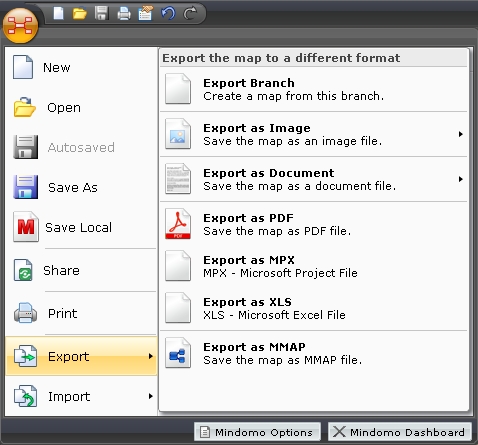Click the X icon on Mindomo Dashboard button
This screenshot has width=478, height=445.
[339, 432]
